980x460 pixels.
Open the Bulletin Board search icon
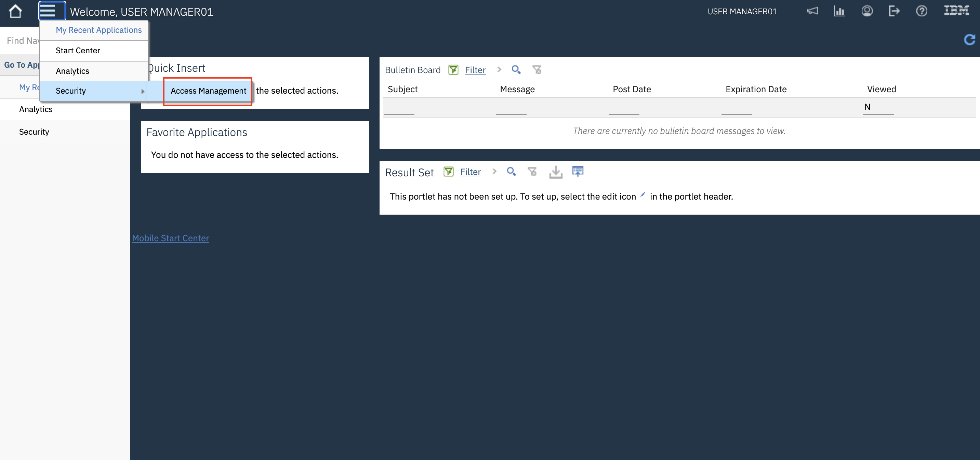pos(516,70)
